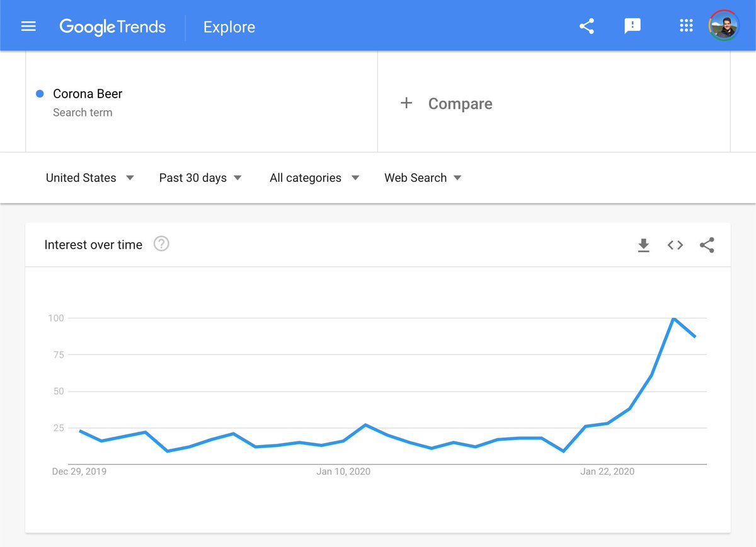Image resolution: width=756 pixels, height=547 pixels.
Task: Share the Interest over time chart
Action: coord(707,245)
